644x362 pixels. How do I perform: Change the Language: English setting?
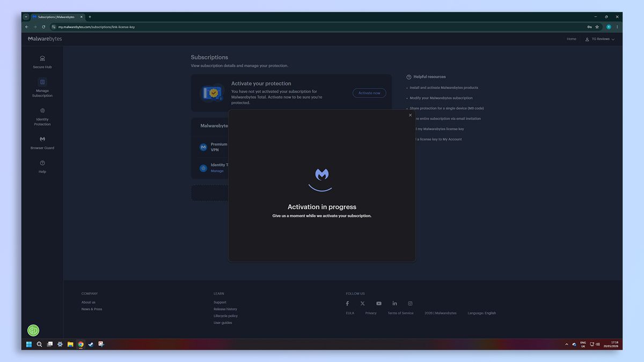(481, 313)
